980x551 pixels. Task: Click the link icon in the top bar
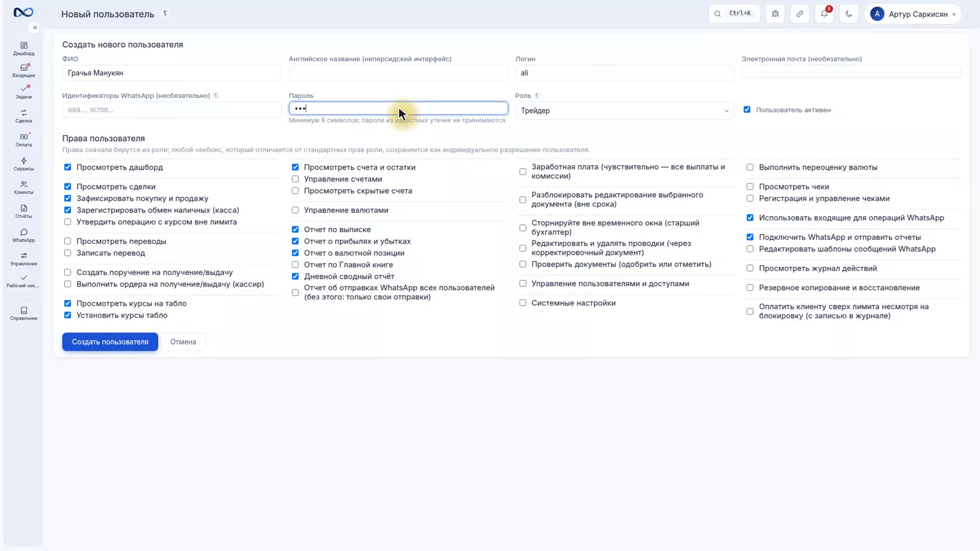pyautogui.click(x=800, y=13)
